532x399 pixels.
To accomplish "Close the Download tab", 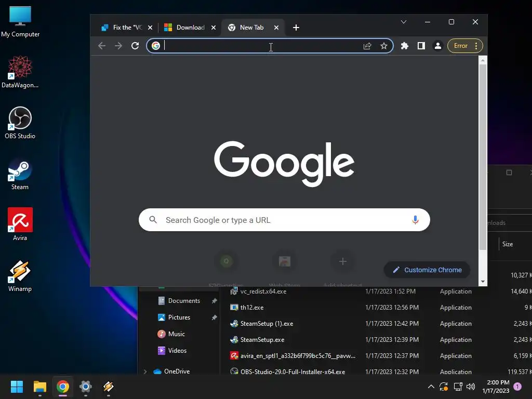I will (214, 28).
